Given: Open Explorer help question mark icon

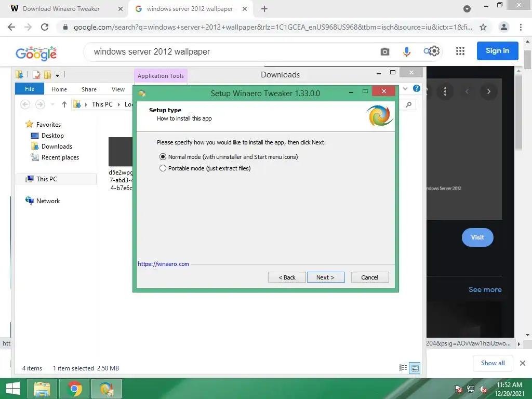Looking at the screenshot, I should 417,88.
